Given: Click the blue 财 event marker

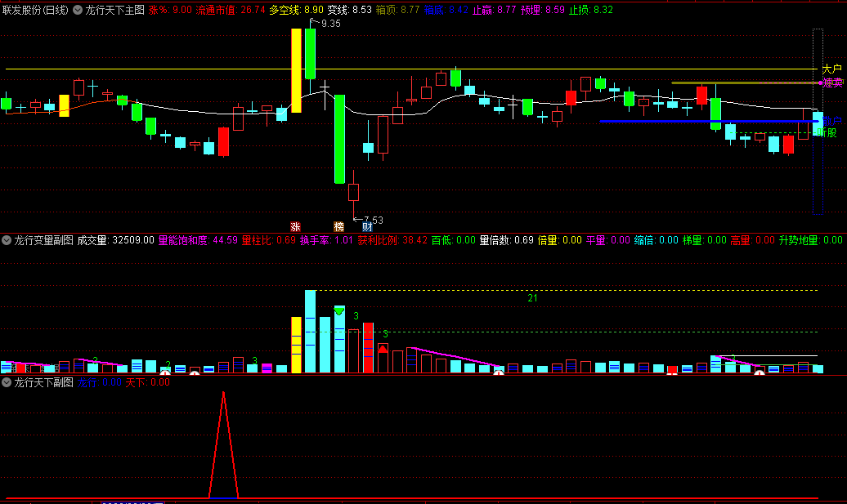Looking at the screenshot, I should [x=367, y=226].
